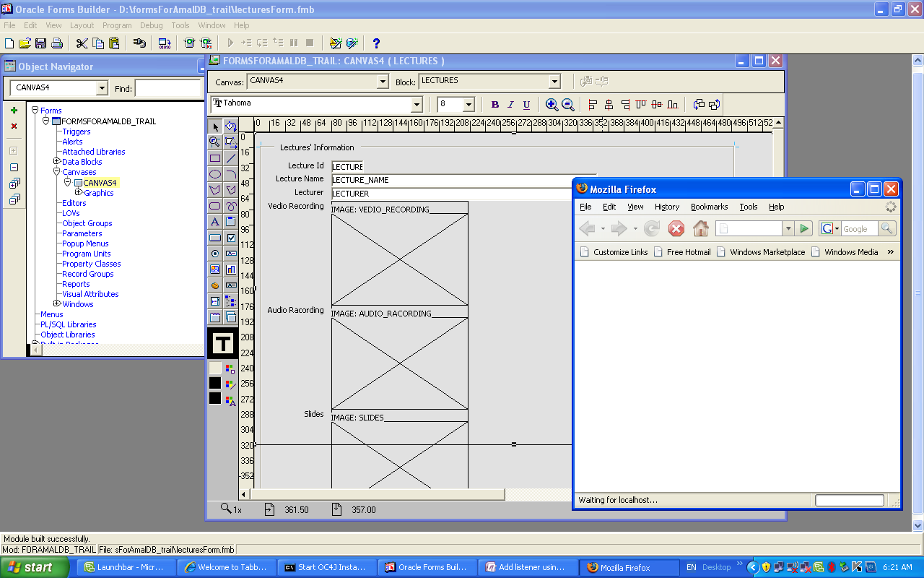
Task: Click the Zoom In magnifier icon
Action: coord(552,105)
